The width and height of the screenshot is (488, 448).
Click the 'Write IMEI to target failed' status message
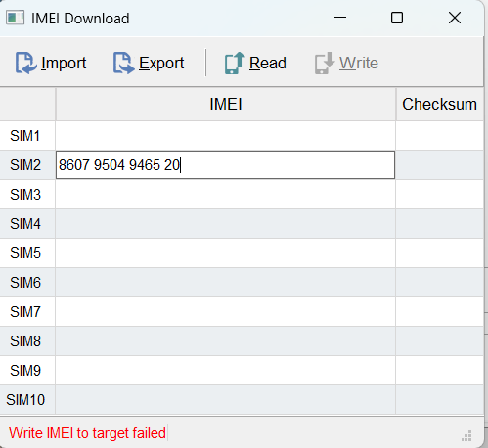pyautogui.click(x=87, y=433)
